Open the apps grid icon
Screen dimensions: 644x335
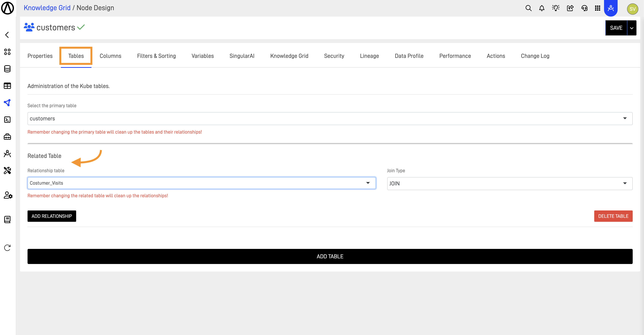[x=597, y=8]
